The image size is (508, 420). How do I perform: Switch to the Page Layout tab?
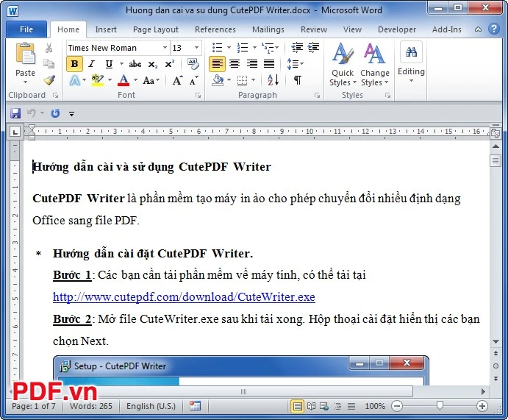pos(156,29)
